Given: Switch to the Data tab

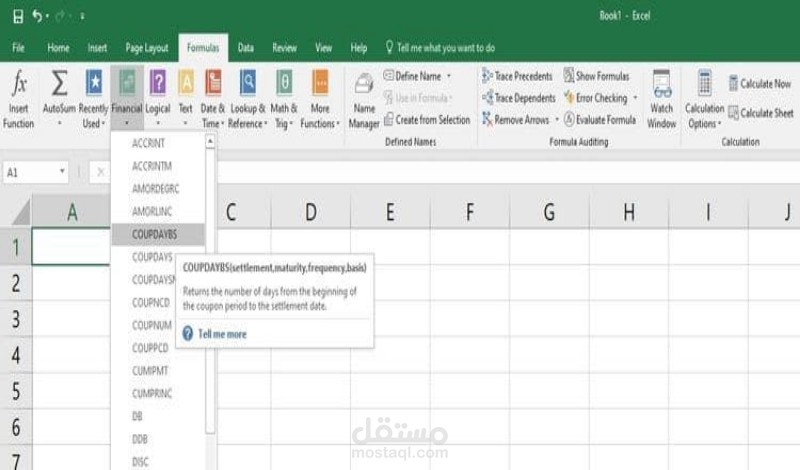Looking at the screenshot, I should [245, 48].
